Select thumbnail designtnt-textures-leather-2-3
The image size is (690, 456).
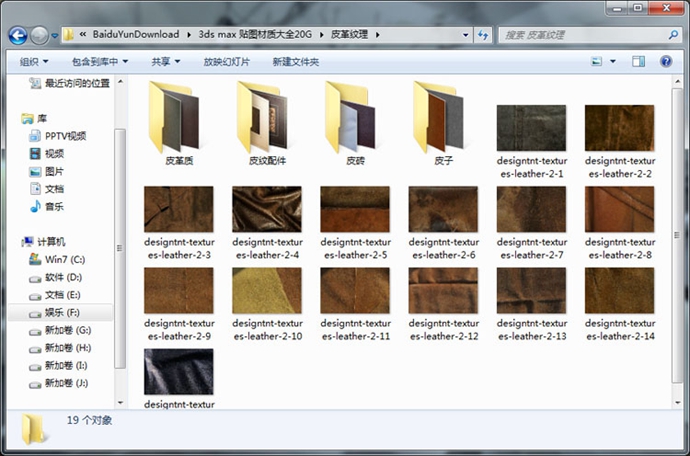pyautogui.click(x=179, y=209)
